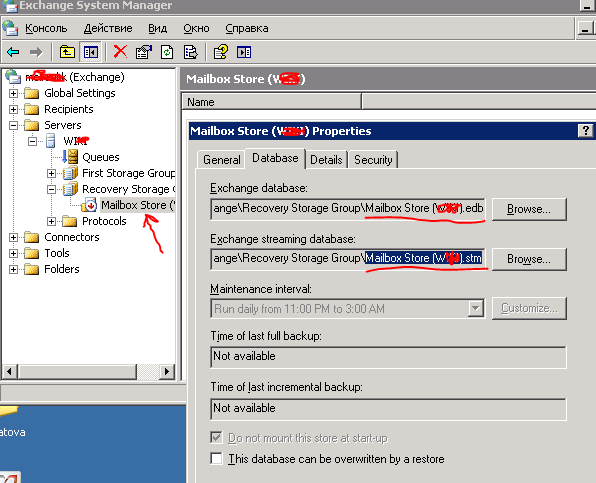Click the Exchange organization root icon in the tree
Image resolution: width=596 pixels, height=483 pixels.
(13, 77)
